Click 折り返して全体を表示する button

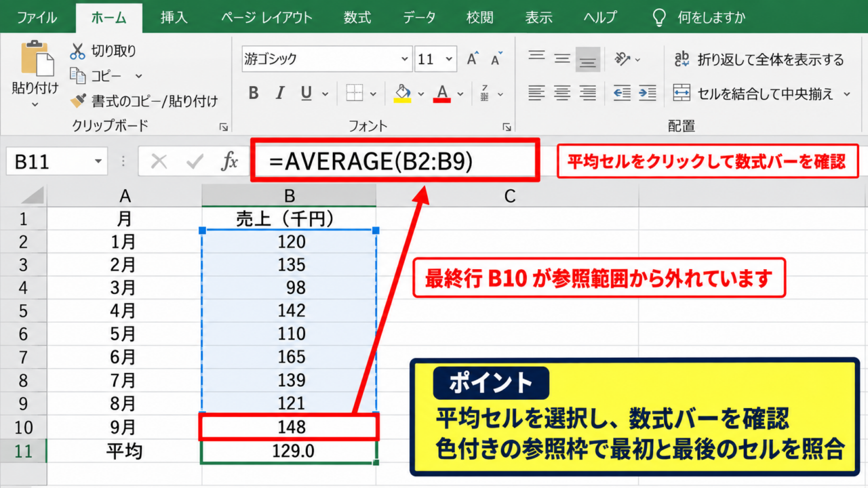pyautogui.click(x=759, y=60)
